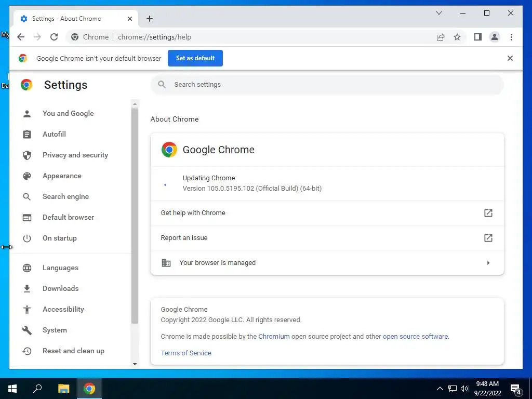The image size is (532, 399).
Task: Open the You and Google settings section
Action: (x=68, y=113)
